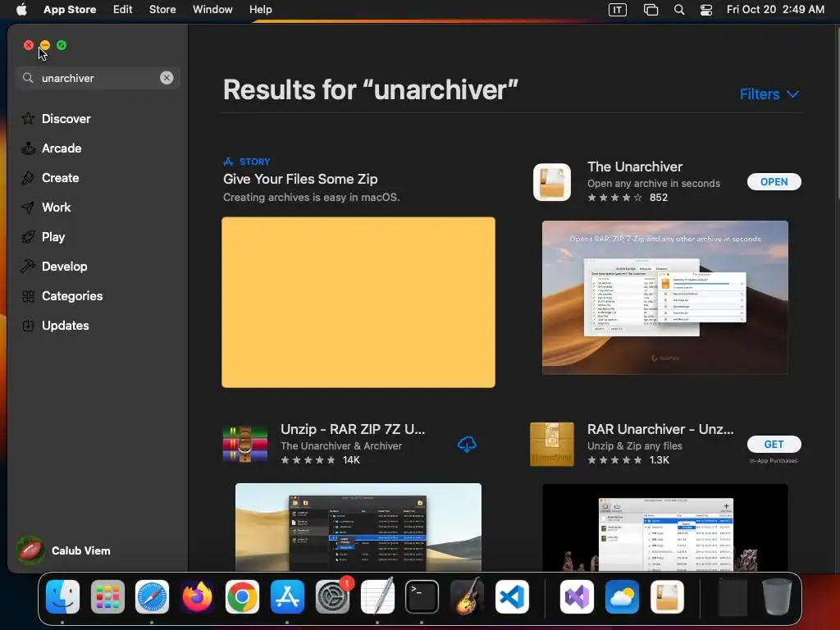
Task: Launch GarageBand from the Dock
Action: pyautogui.click(x=467, y=596)
